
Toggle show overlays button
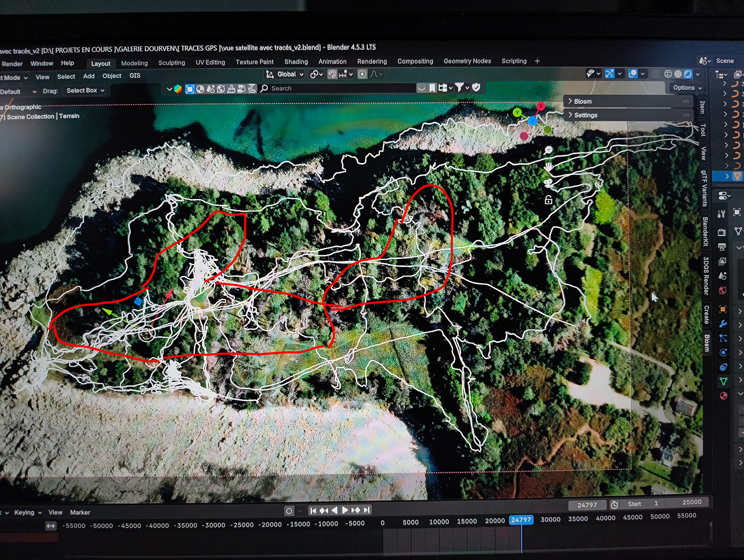point(633,74)
